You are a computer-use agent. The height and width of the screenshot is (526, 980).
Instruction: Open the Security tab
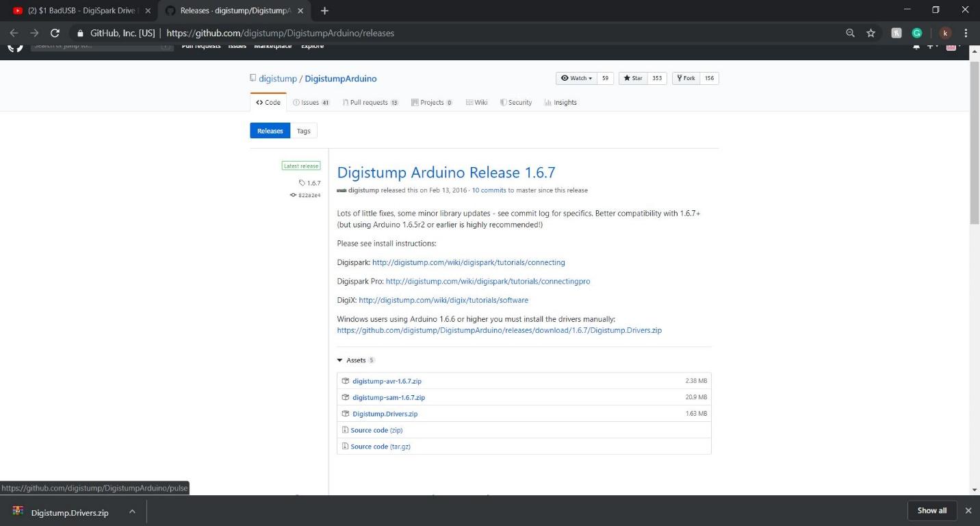tap(516, 103)
